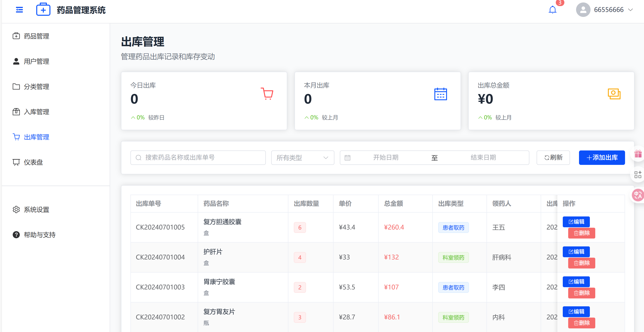
Task: Open 入库管理 in sidebar
Action: (36, 112)
